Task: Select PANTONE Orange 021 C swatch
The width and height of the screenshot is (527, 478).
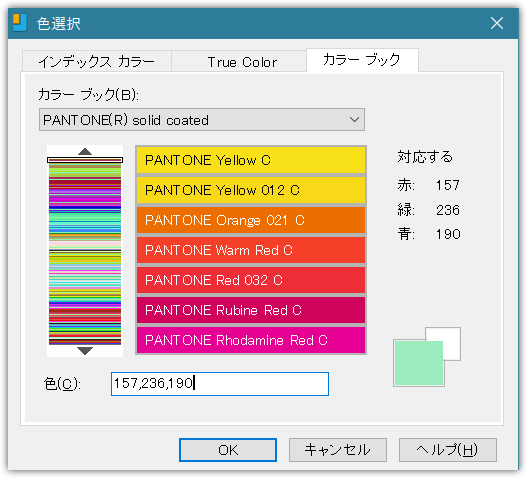Action: 251,220
